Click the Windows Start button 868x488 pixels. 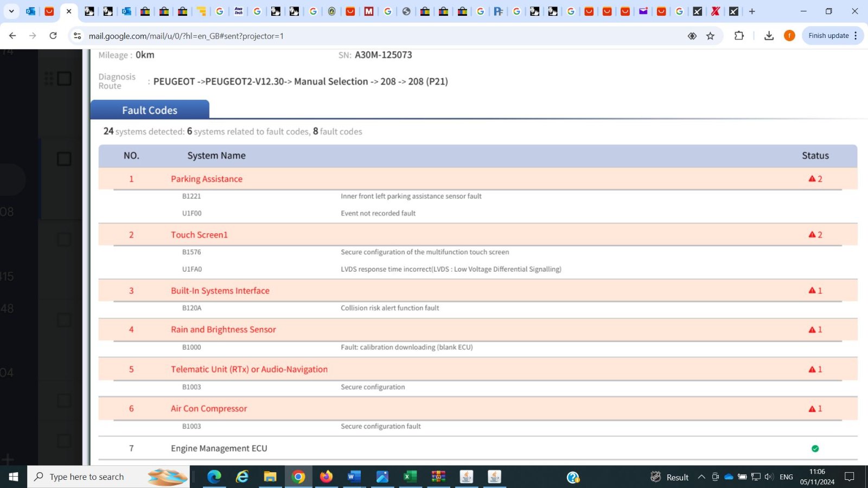click(14, 477)
